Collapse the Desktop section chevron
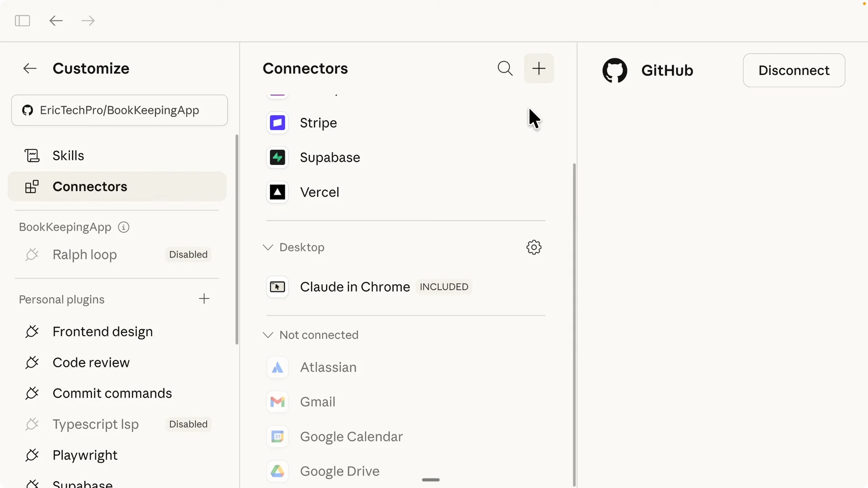 [268, 248]
